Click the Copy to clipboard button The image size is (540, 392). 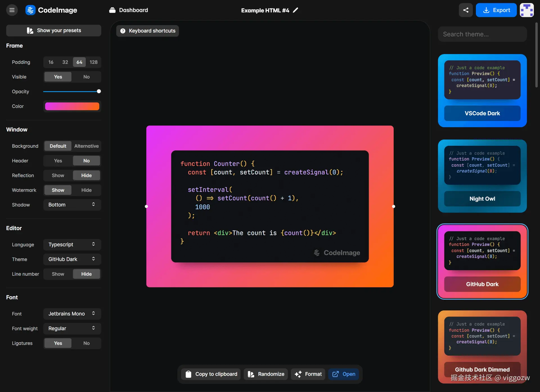coord(211,374)
